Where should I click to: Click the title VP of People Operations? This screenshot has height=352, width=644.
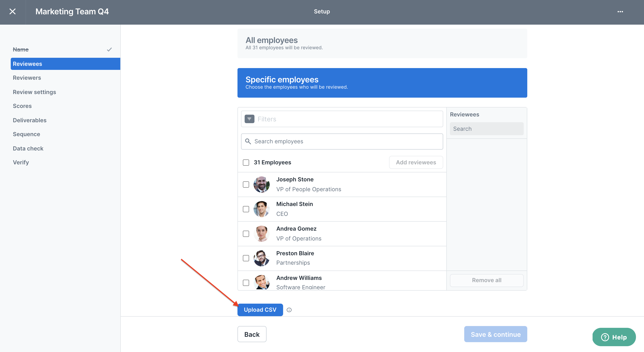(x=309, y=189)
